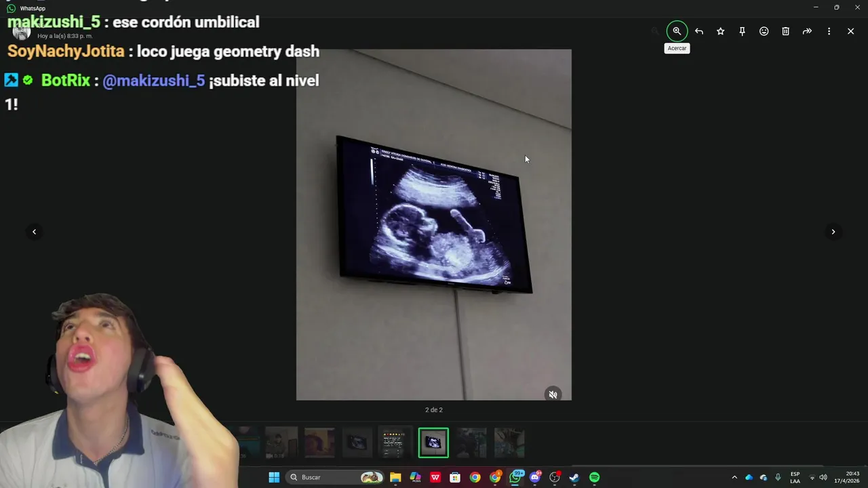Open Spotify from the taskbar

coord(595,477)
